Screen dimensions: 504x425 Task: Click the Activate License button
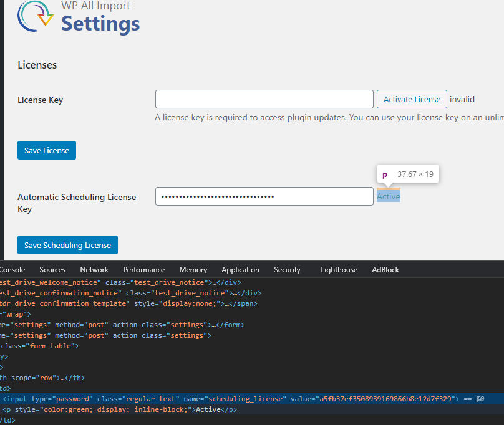(412, 99)
